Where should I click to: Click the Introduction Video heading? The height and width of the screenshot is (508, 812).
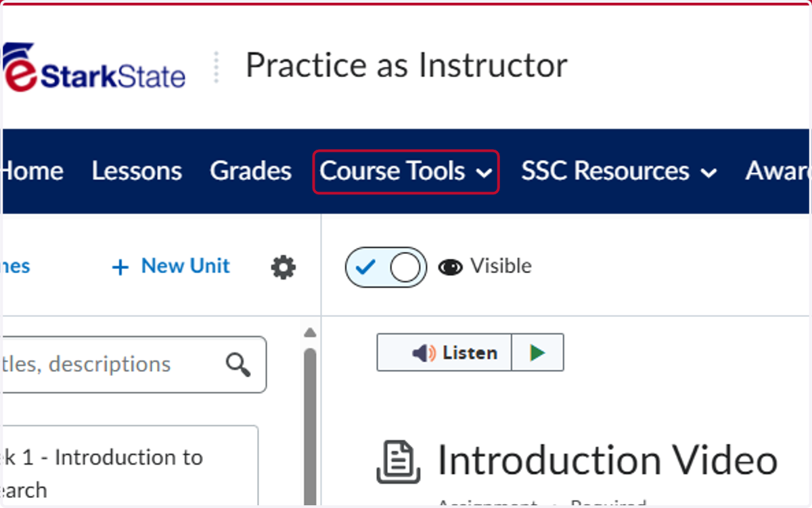point(608,461)
